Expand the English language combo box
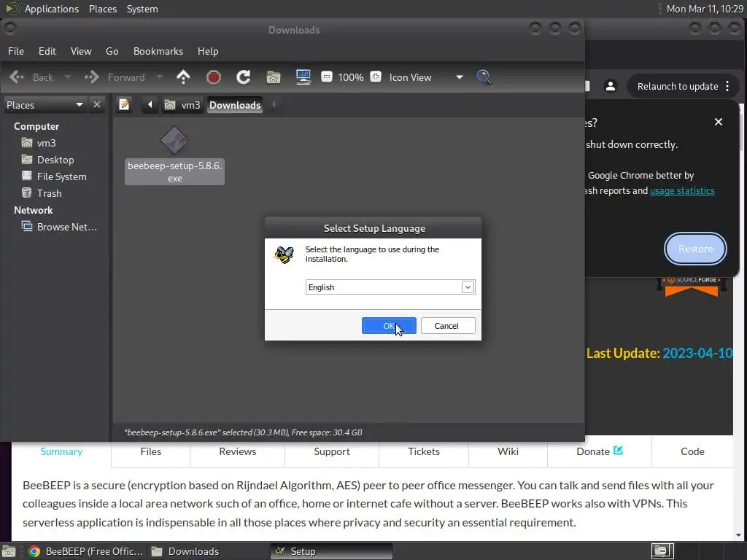This screenshot has height=560, width=747. tap(468, 287)
